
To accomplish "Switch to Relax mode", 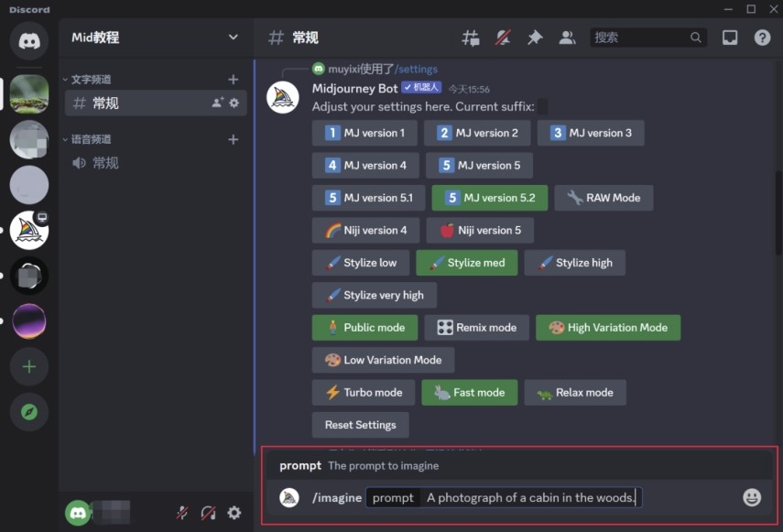I will tap(575, 392).
